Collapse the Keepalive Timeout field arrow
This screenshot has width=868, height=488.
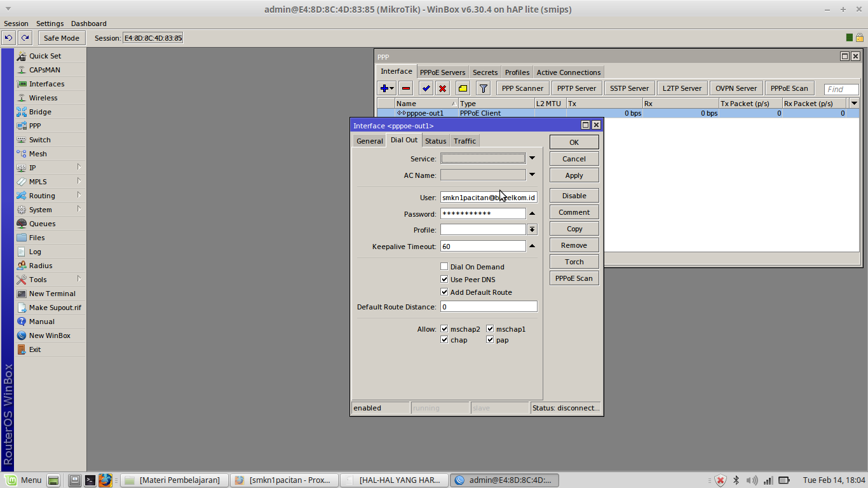pyautogui.click(x=532, y=246)
